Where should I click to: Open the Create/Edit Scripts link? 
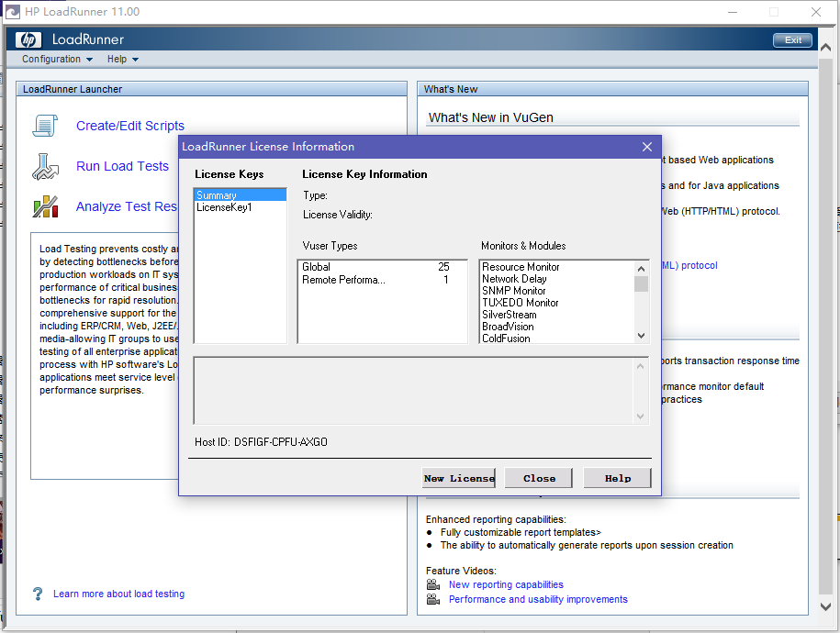pyautogui.click(x=130, y=126)
